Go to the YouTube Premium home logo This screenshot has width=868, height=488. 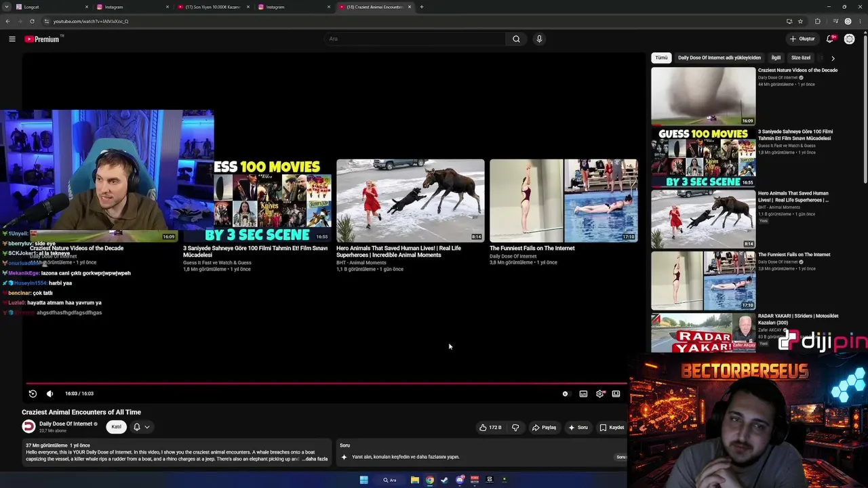point(43,39)
